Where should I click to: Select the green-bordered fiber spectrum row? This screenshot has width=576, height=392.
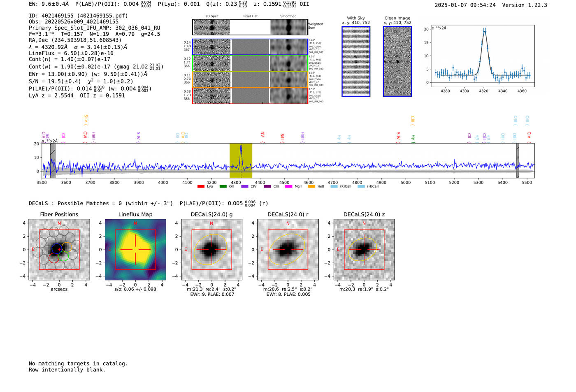tap(250, 63)
